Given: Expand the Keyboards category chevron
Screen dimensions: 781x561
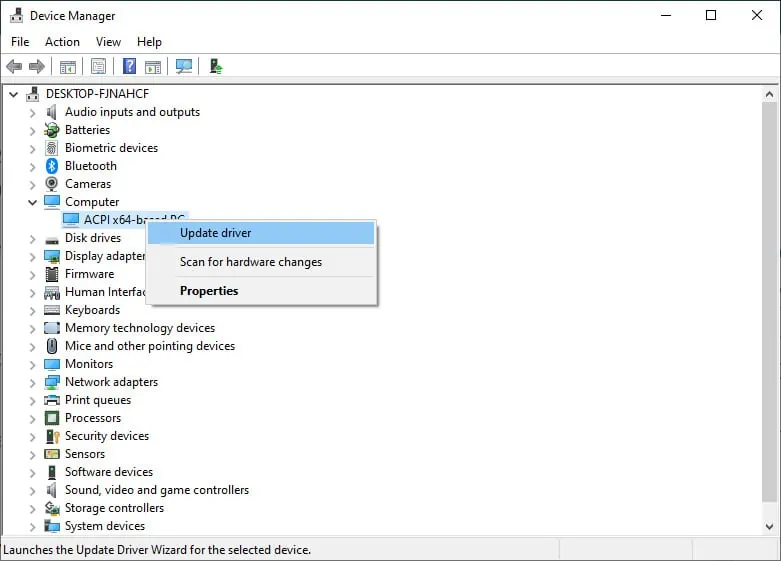Looking at the screenshot, I should click(32, 311).
